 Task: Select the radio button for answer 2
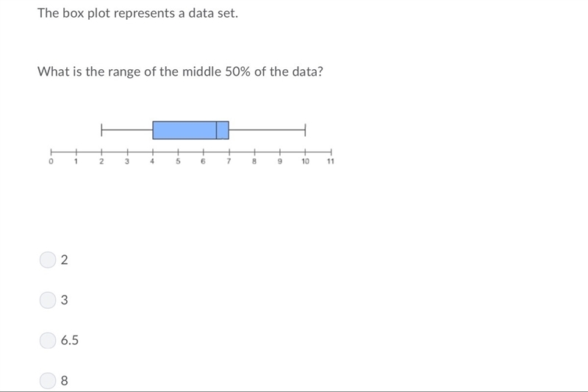(48, 260)
